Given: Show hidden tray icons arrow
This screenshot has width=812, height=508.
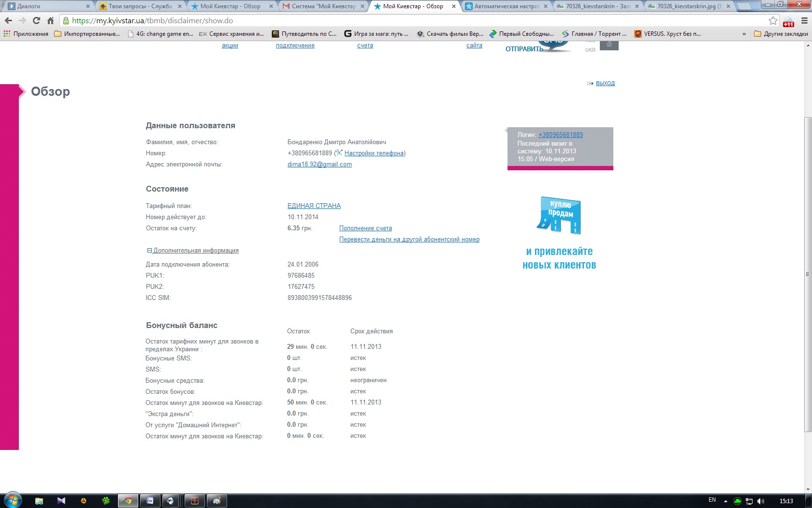Looking at the screenshot, I should click(x=725, y=501).
